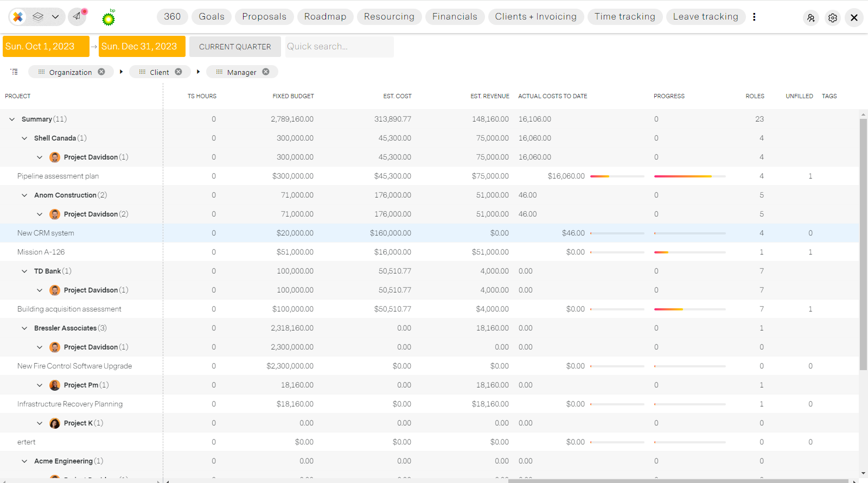Open the user search icon

tap(811, 18)
